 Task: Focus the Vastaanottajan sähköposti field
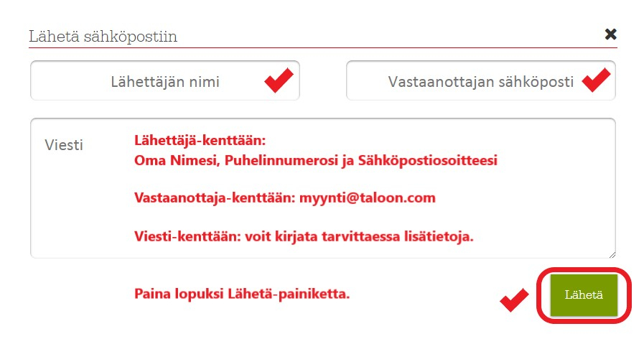pyautogui.click(x=480, y=82)
